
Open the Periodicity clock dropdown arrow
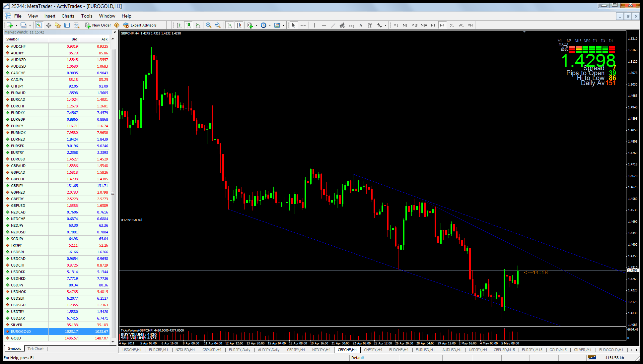270,25
